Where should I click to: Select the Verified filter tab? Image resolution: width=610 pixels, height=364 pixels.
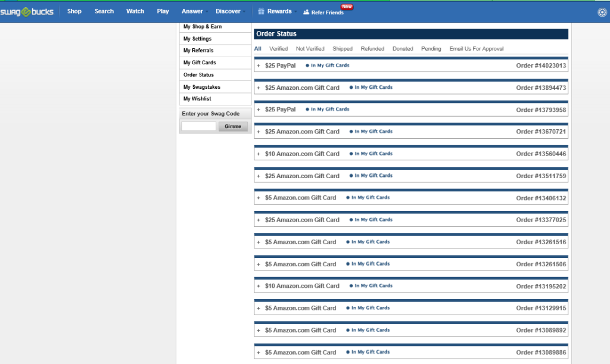(x=279, y=49)
